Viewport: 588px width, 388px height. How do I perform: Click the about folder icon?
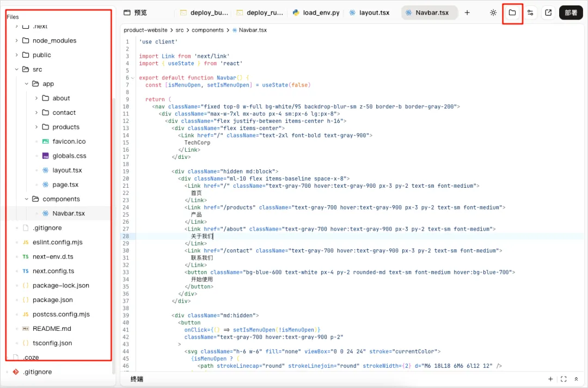pyautogui.click(x=45, y=98)
